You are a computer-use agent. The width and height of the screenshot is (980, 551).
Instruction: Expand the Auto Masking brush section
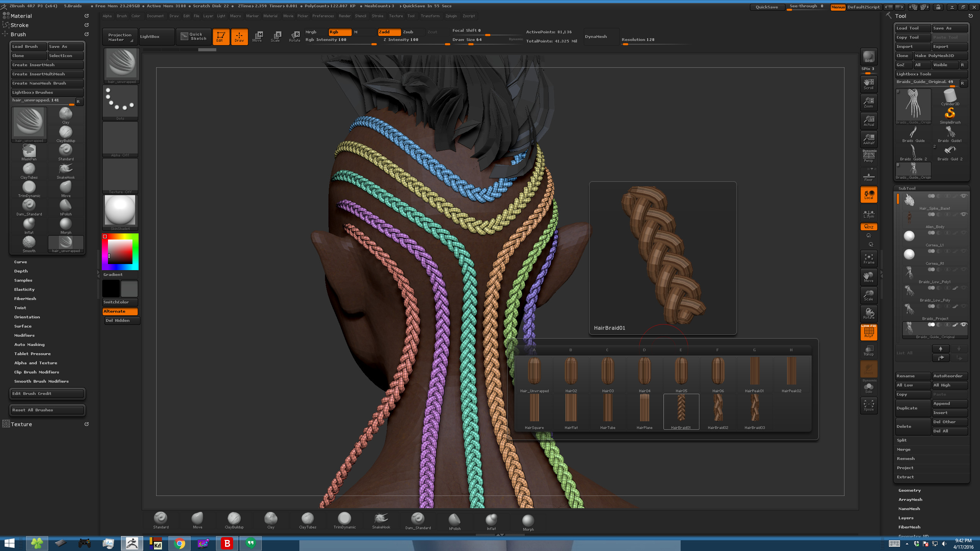(29, 345)
